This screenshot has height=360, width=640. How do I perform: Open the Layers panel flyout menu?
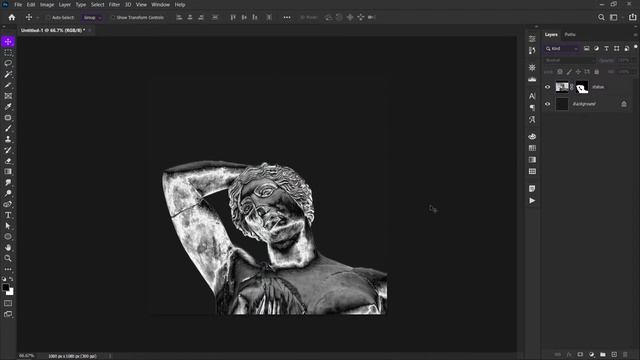[636, 35]
